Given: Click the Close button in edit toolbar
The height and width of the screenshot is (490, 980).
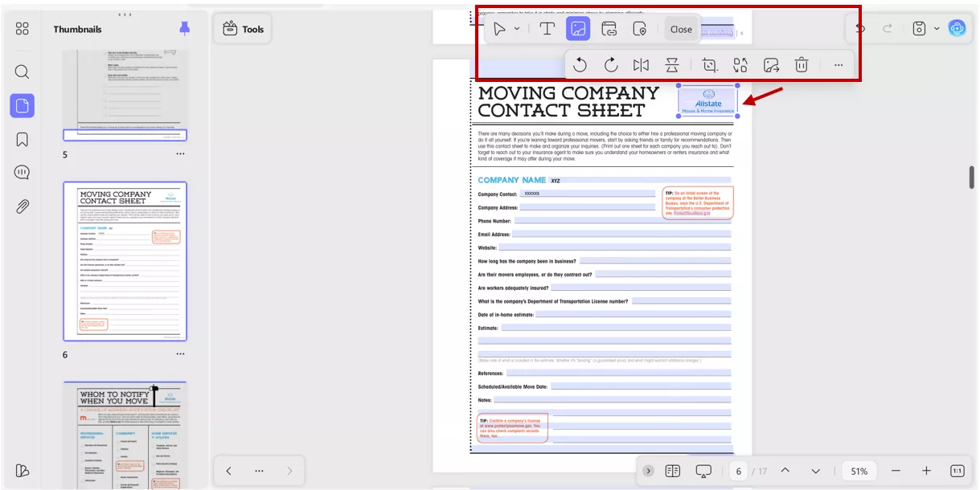Looking at the screenshot, I should [x=681, y=29].
